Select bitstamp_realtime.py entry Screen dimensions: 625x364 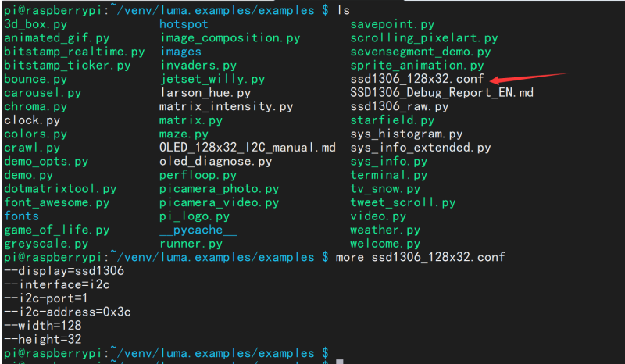(x=74, y=52)
